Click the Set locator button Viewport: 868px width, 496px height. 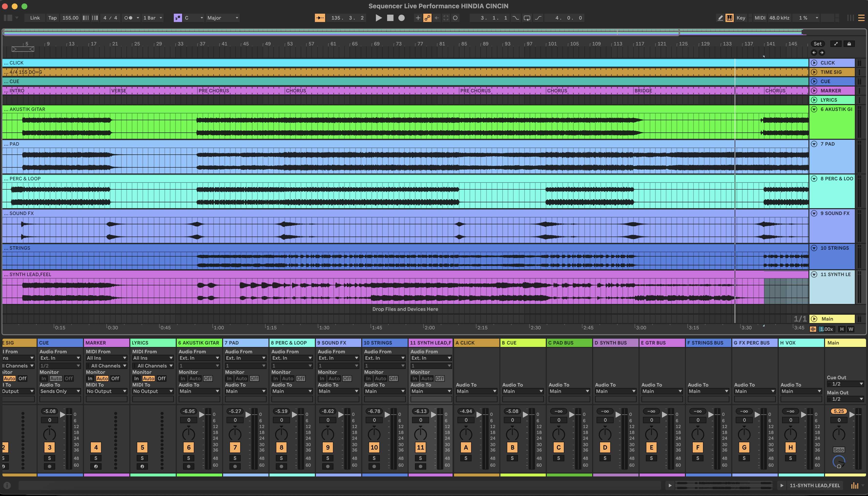[x=818, y=43]
